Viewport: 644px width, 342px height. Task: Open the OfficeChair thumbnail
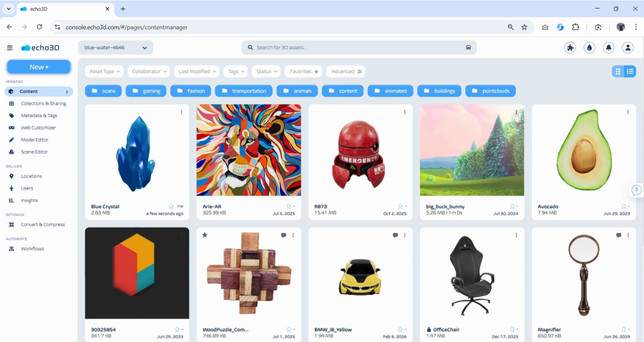pyautogui.click(x=472, y=274)
